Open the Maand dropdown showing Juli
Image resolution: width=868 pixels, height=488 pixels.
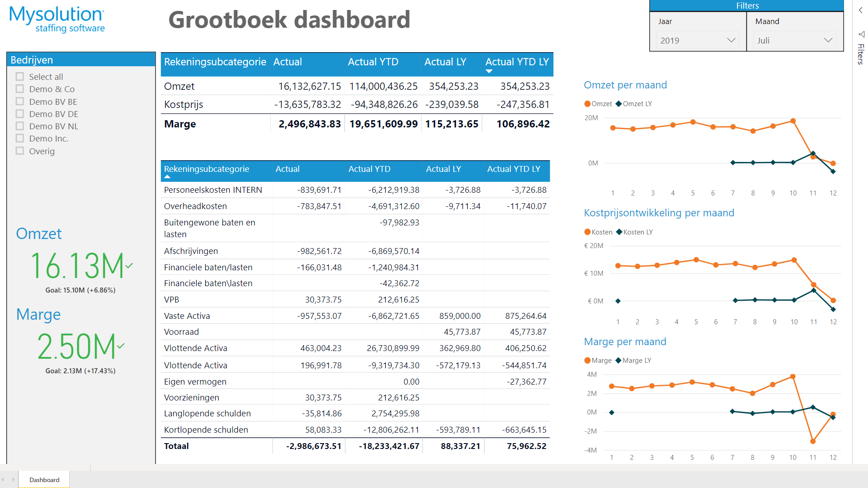[x=794, y=40]
